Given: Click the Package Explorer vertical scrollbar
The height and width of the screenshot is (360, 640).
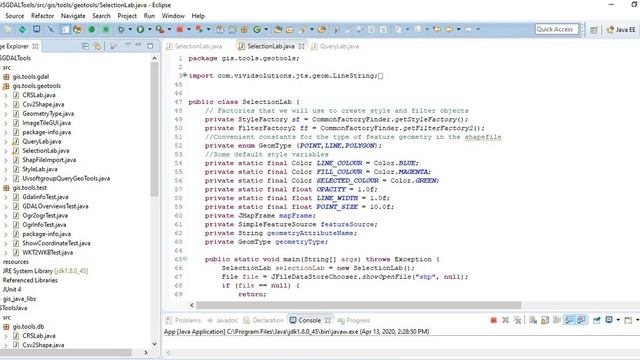Looking at the screenshot, I should pos(154,129).
